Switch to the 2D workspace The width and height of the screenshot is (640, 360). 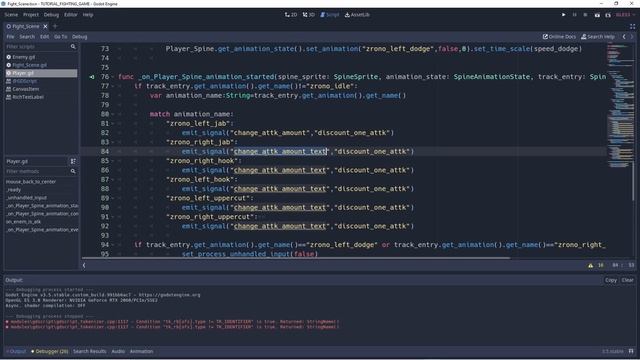tap(291, 15)
